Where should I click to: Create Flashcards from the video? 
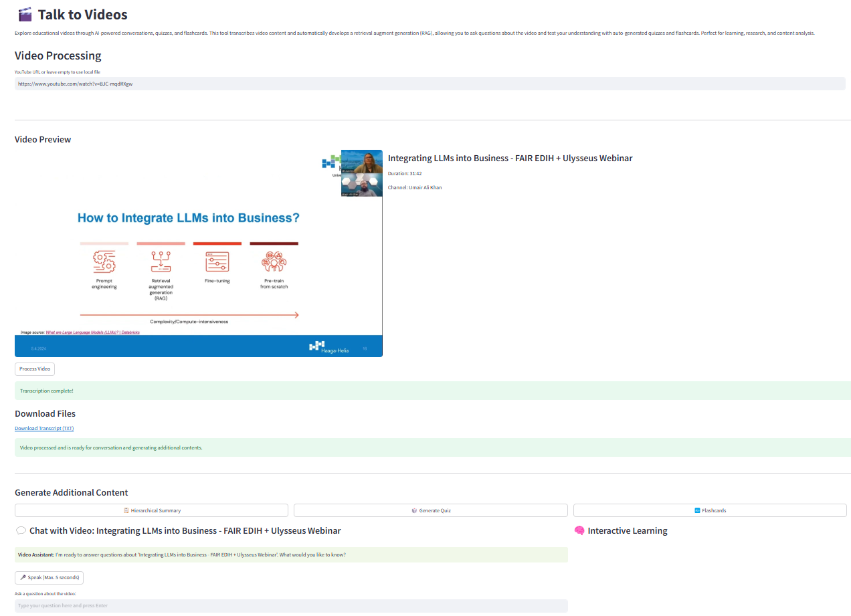pos(710,510)
